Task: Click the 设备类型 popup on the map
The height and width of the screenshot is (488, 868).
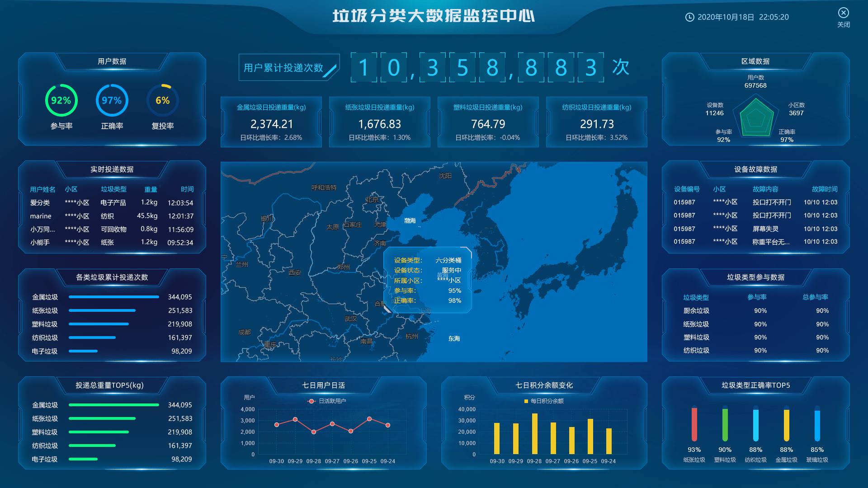Action: 427,280
